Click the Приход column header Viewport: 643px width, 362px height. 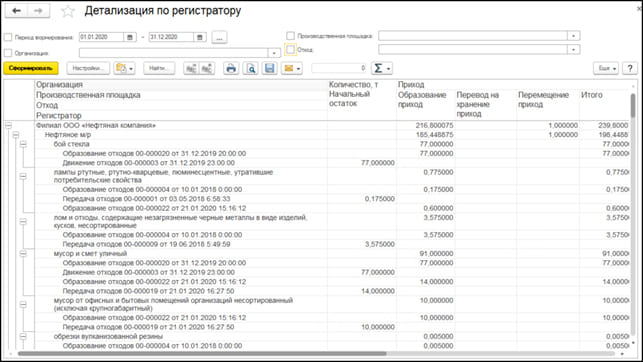pyautogui.click(x=411, y=84)
